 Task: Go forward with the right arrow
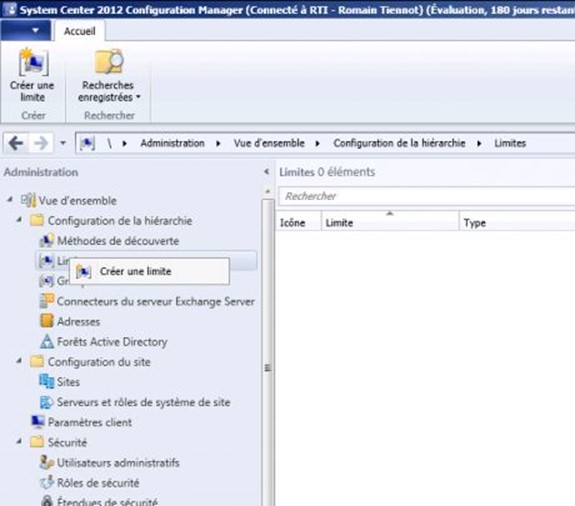[40, 143]
